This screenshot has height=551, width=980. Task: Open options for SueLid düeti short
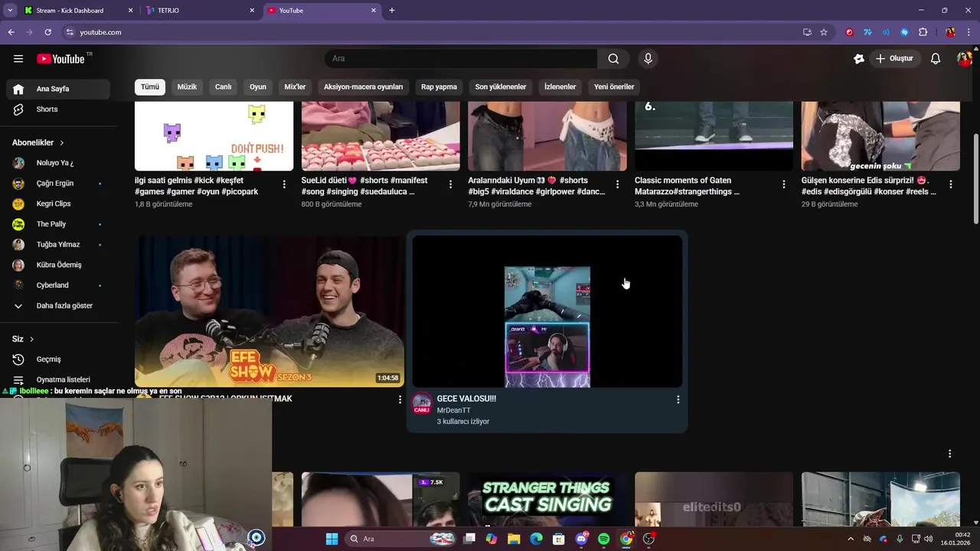[450, 184]
